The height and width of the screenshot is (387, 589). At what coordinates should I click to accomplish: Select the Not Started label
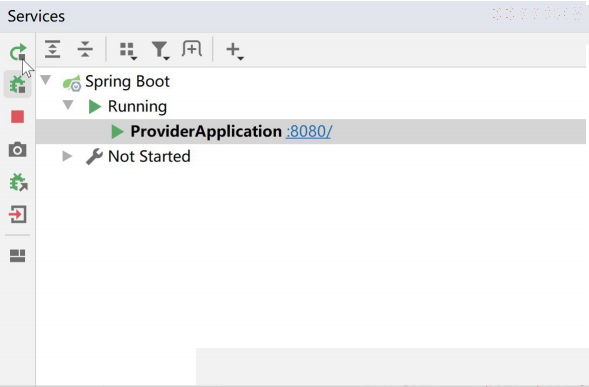pos(149,156)
